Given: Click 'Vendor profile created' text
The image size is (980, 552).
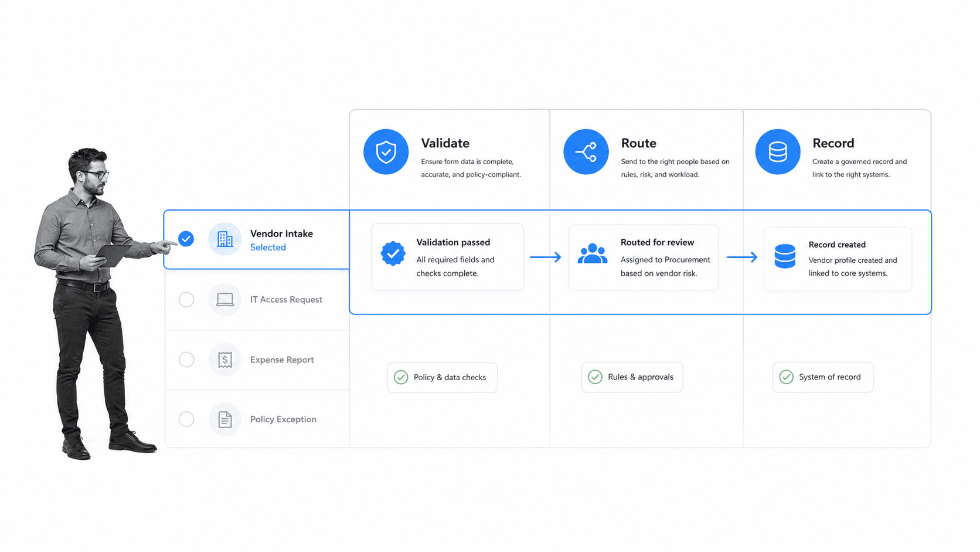Looking at the screenshot, I should point(853,266).
